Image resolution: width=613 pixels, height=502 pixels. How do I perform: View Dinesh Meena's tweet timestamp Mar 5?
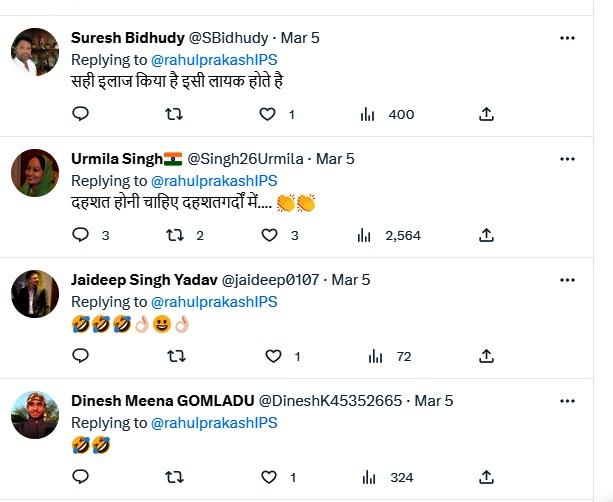[433, 401]
